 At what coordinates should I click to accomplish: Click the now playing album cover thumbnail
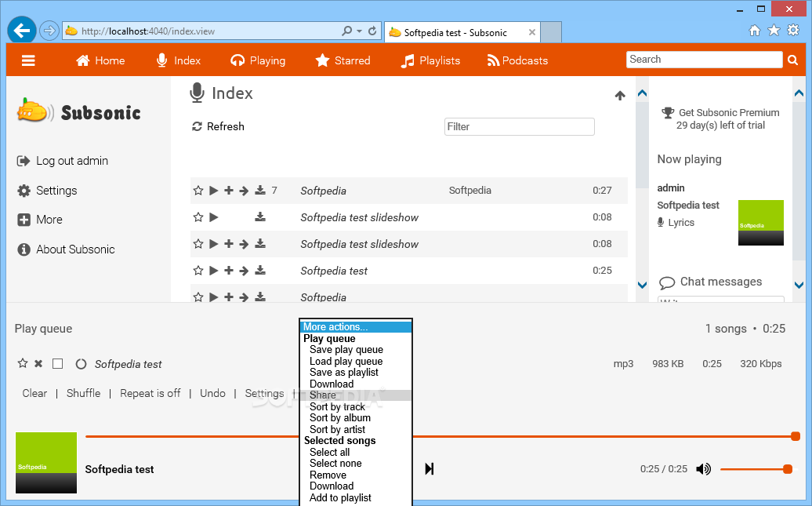pyautogui.click(x=761, y=223)
